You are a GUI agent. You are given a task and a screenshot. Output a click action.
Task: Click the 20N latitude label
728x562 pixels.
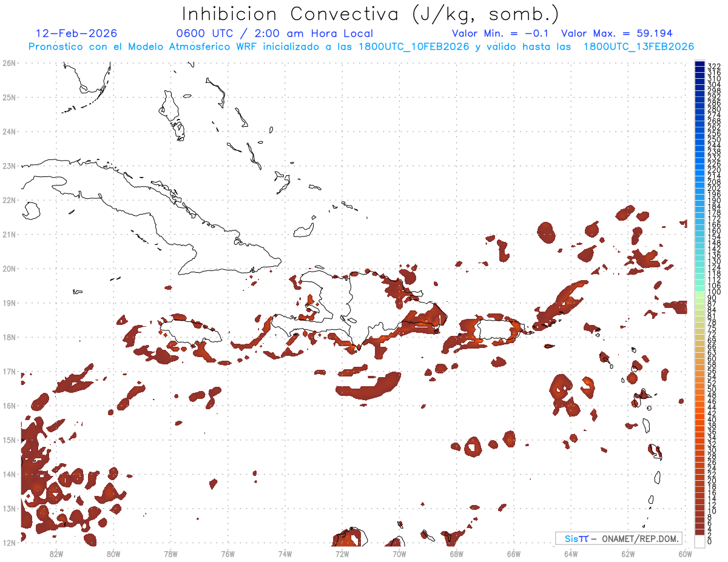[9, 269]
